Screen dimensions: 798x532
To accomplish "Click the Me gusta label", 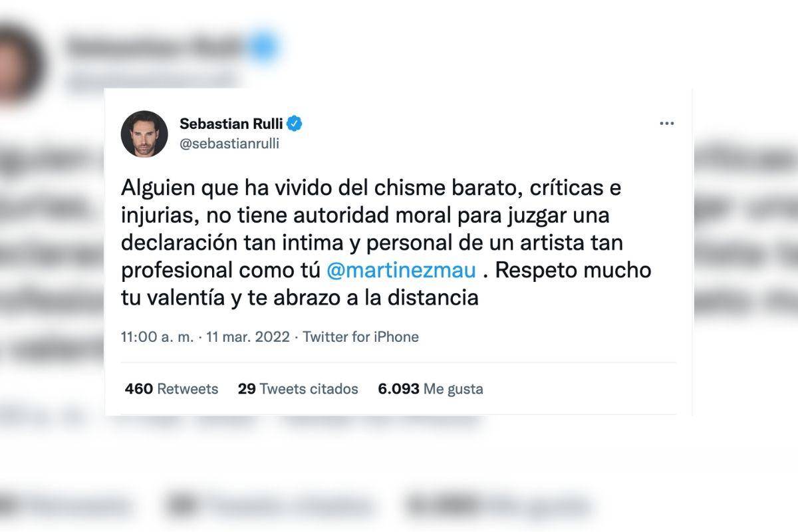I will (454, 388).
